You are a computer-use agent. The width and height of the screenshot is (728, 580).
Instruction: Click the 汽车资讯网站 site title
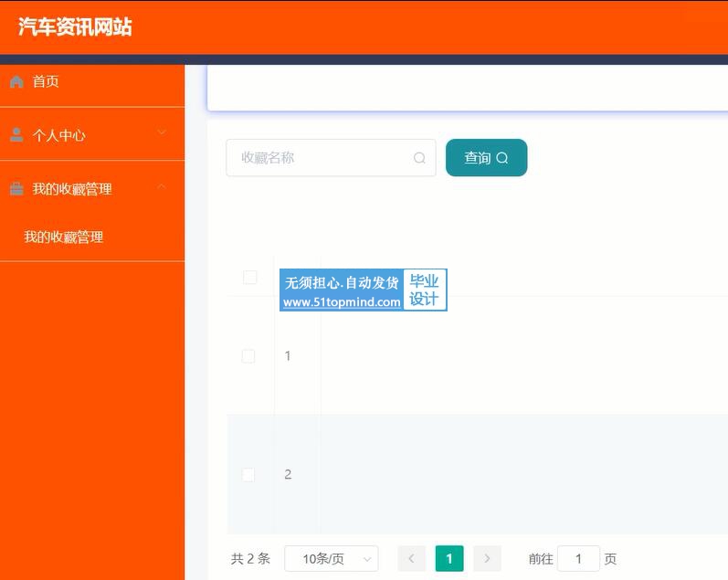pos(75,26)
